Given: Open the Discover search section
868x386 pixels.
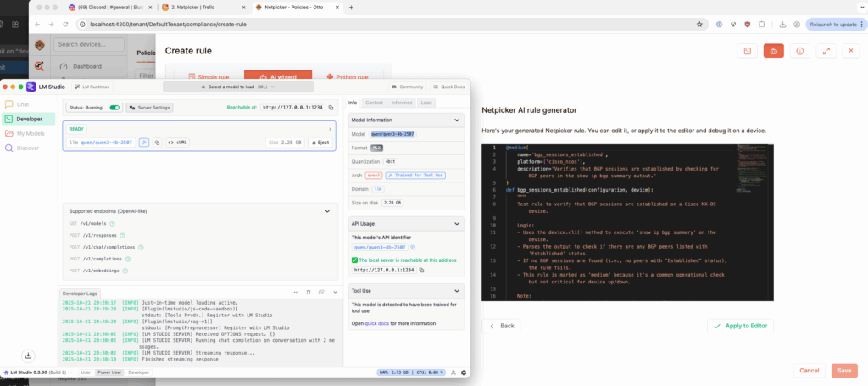Looking at the screenshot, I should pos(27,148).
